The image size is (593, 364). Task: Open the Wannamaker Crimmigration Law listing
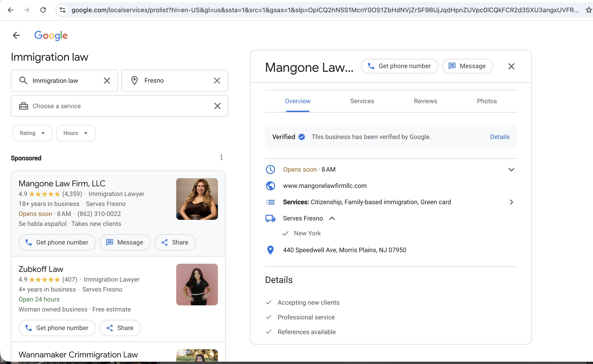click(78, 355)
